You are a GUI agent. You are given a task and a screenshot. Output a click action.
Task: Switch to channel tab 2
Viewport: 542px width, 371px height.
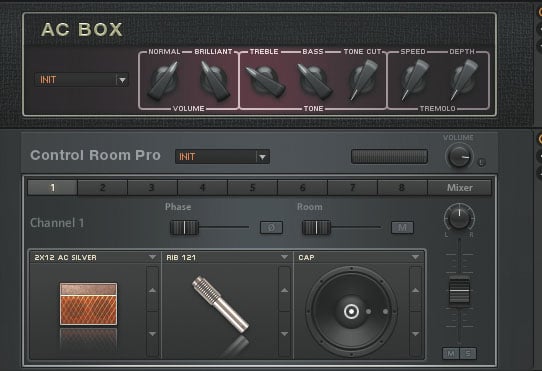pos(103,187)
